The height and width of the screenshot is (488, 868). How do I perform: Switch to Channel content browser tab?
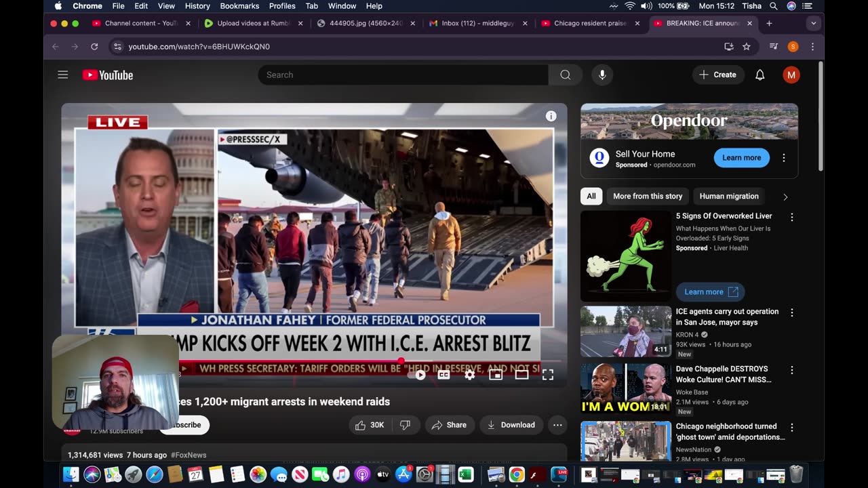click(142, 23)
